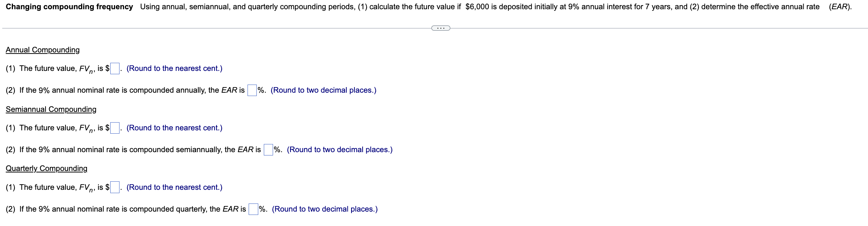Click the Annual Compounding future value input box

point(115,68)
